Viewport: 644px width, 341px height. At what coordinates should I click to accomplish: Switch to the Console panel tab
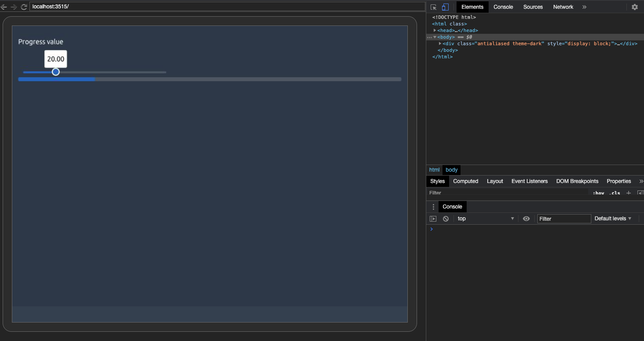[503, 7]
